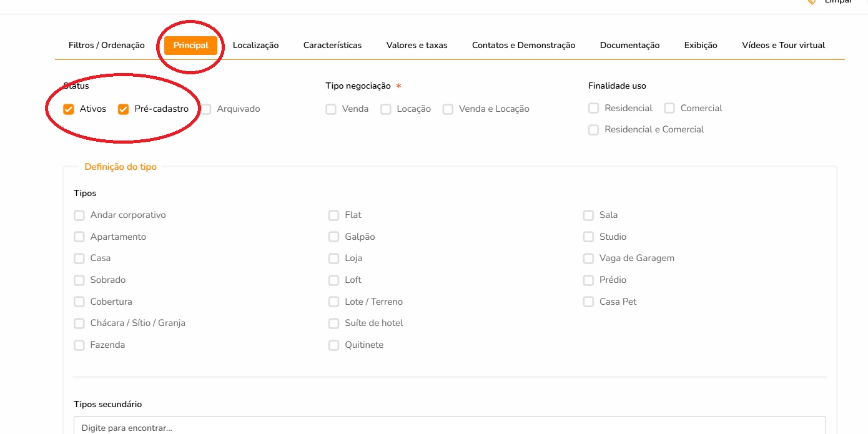Go to Valores e taxas tab
The image size is (868, 434).
point(417,45)
